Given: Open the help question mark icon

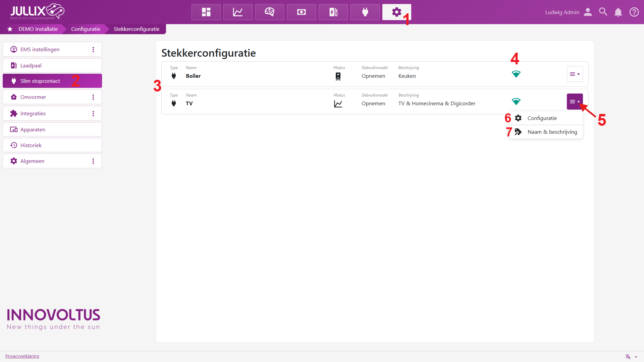Looking at the screenshot, I should 634,12.
